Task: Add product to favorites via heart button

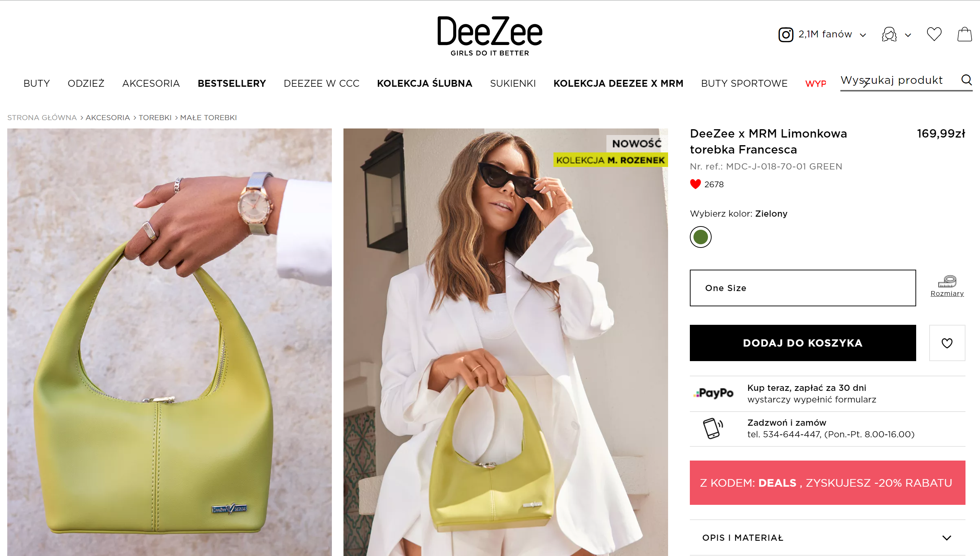Action: [947, 343]
